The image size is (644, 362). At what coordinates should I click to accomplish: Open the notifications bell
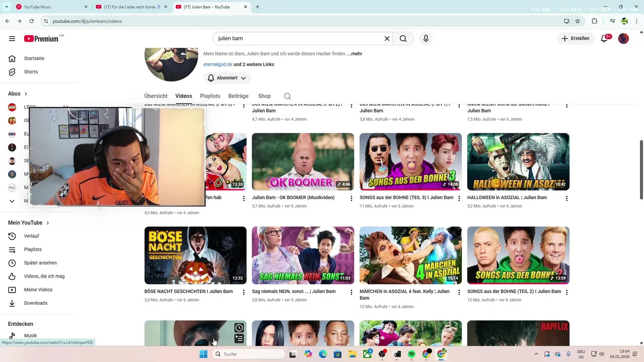pos(605,39)
